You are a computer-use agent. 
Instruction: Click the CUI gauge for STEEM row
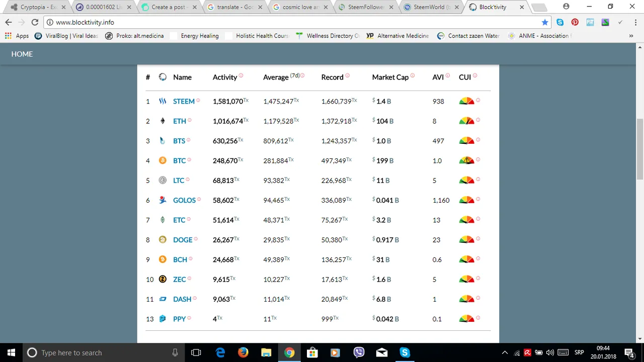(x=466, y=101)
